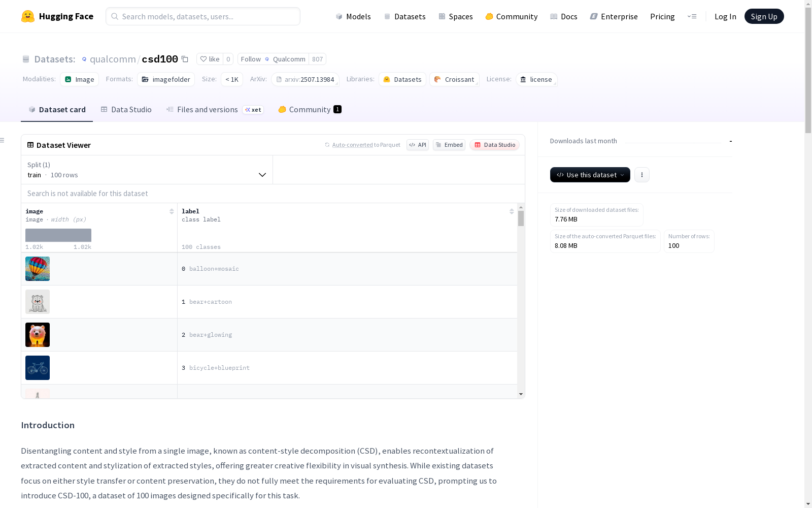Click the Datasets stack icon beside the title
The image size is (812, 508).
coord(26,59)
